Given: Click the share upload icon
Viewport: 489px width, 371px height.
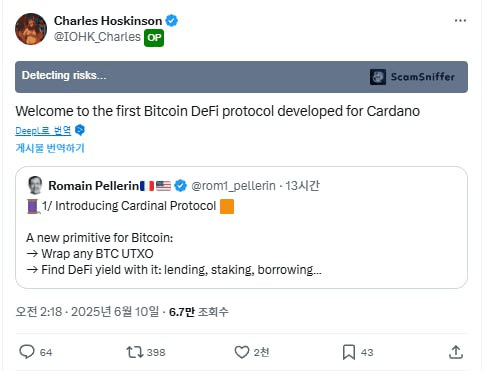Looking at the screenshot, I should 456,352.
